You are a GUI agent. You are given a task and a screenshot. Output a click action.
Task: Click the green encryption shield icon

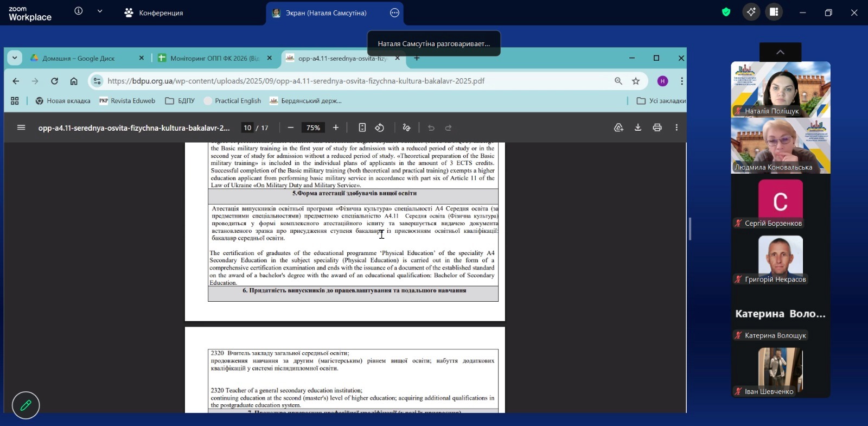click(x=726, y=12)
